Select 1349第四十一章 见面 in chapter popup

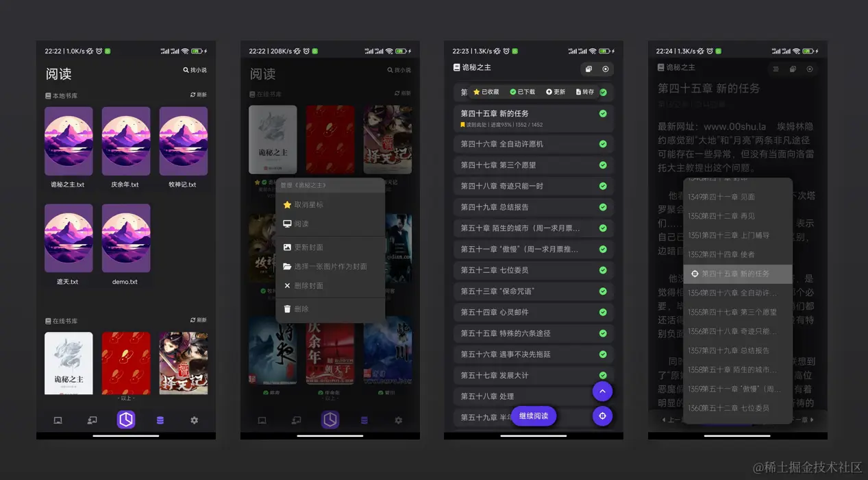tap(738, 197)
